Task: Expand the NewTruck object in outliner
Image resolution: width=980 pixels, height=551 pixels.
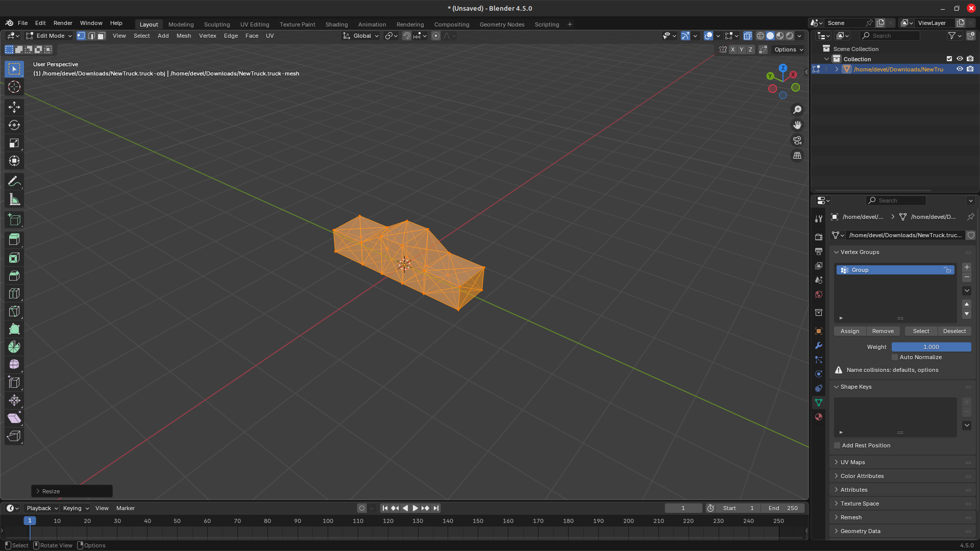Action: tap(837, 69)
